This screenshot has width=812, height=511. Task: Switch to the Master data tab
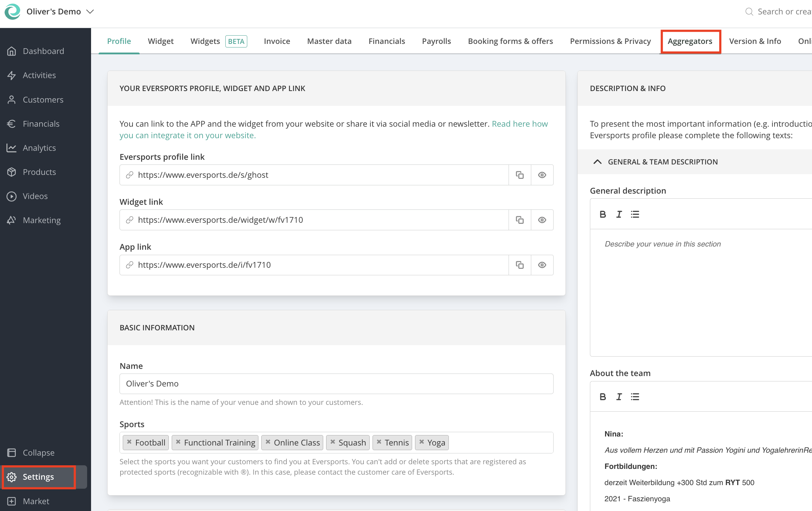coord(329,41)
